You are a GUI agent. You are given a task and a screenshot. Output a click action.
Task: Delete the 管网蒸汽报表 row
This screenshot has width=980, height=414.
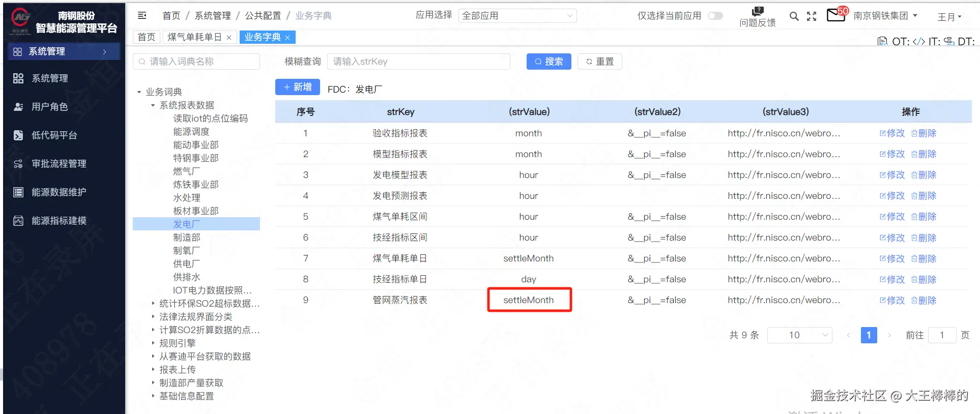tap(924, 300)
